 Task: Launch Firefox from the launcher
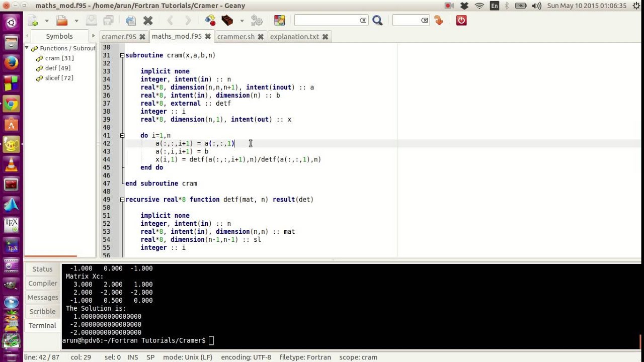point(11,63)
